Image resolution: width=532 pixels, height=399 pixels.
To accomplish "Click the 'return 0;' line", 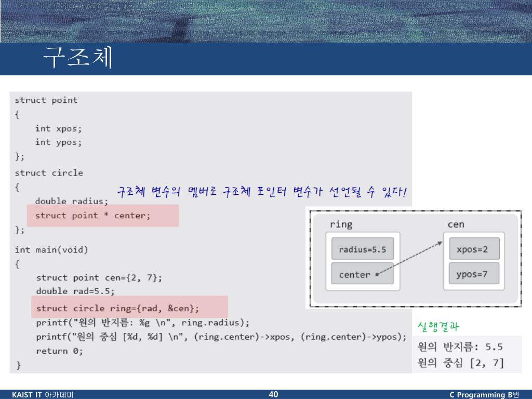I will coord(59,351).
